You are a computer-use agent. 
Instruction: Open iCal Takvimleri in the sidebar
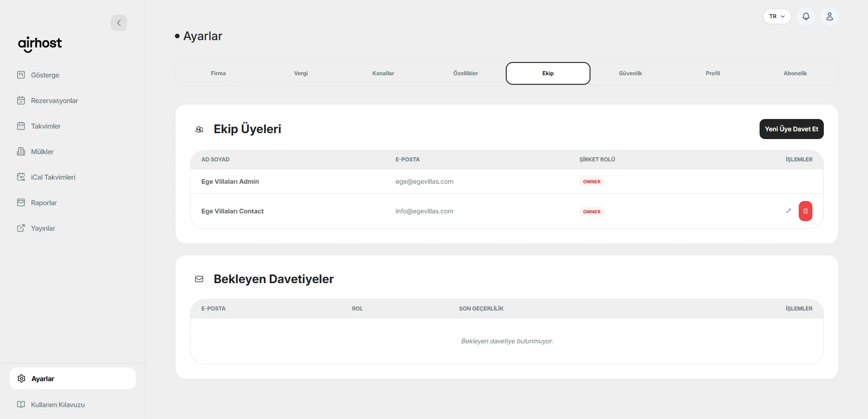(73, 177)
